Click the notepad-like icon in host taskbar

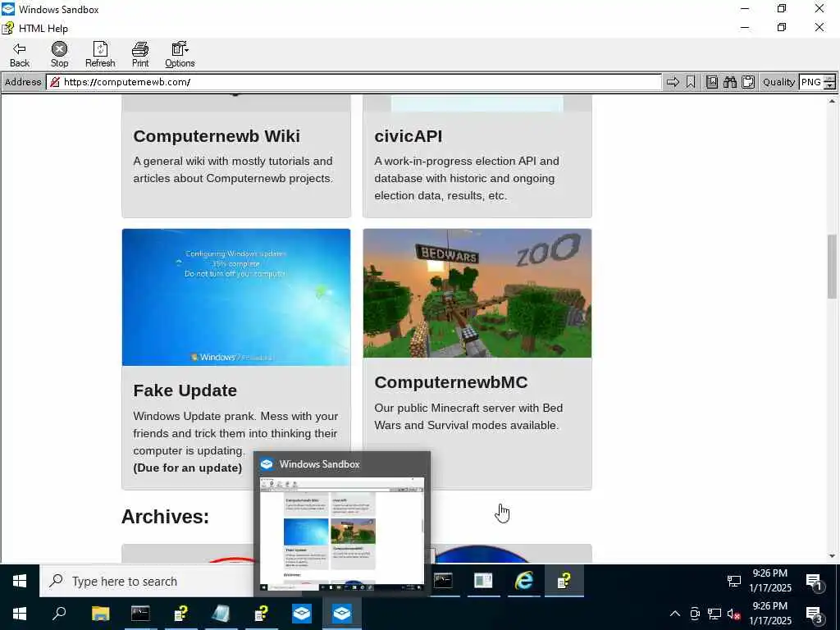[221, 614]
